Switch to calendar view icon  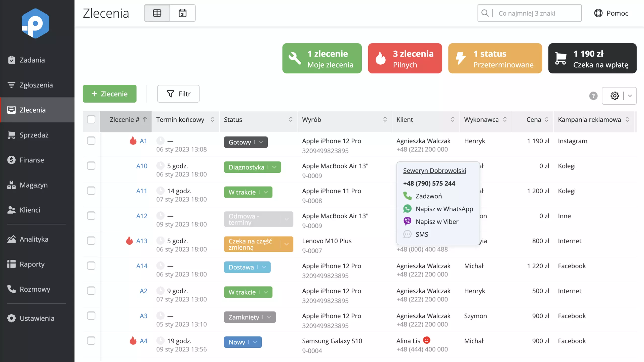[x=183, y=13]
